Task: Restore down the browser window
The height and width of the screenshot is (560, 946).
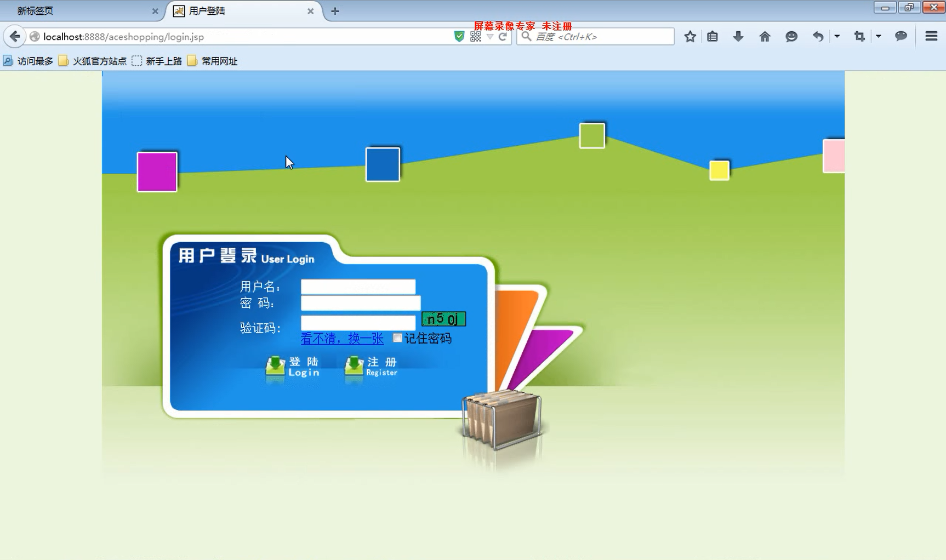Action: 909,7
